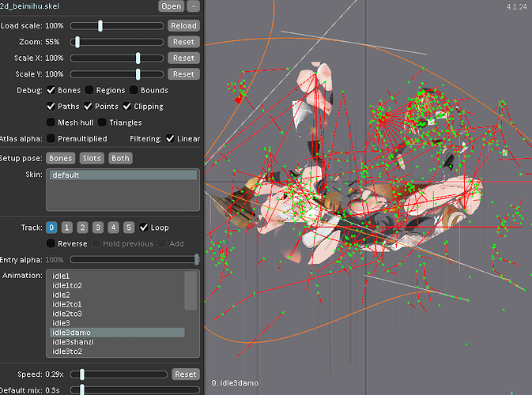Select track 5
This screenshot has height=395, width=532.
(x=129, y=228)
